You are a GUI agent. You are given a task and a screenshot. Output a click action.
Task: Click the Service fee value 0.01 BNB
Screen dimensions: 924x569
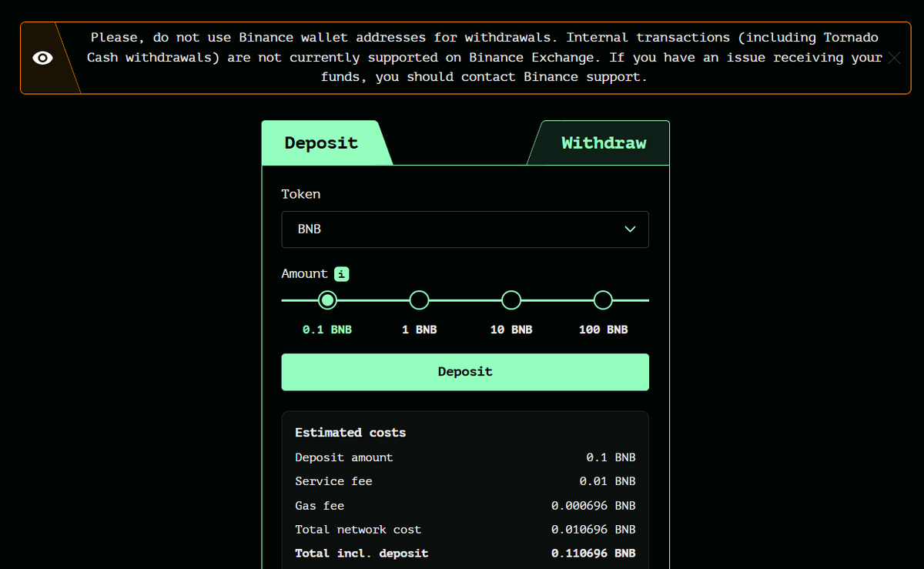608,481
